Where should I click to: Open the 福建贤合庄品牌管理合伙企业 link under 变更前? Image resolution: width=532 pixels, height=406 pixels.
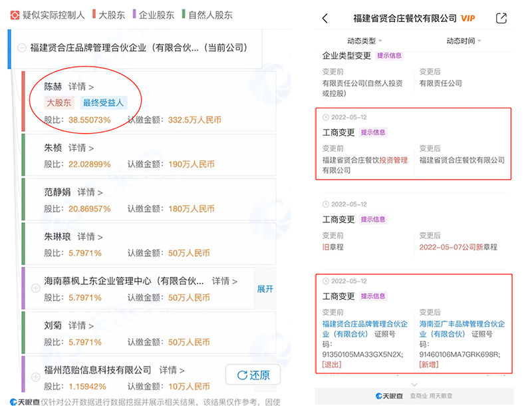364,329
